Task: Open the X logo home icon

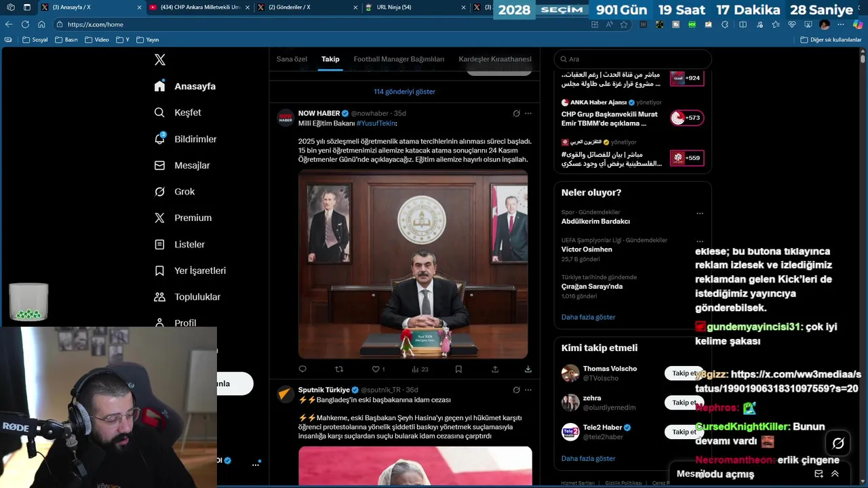Action: pyautogui.click(x=159, y=60)
